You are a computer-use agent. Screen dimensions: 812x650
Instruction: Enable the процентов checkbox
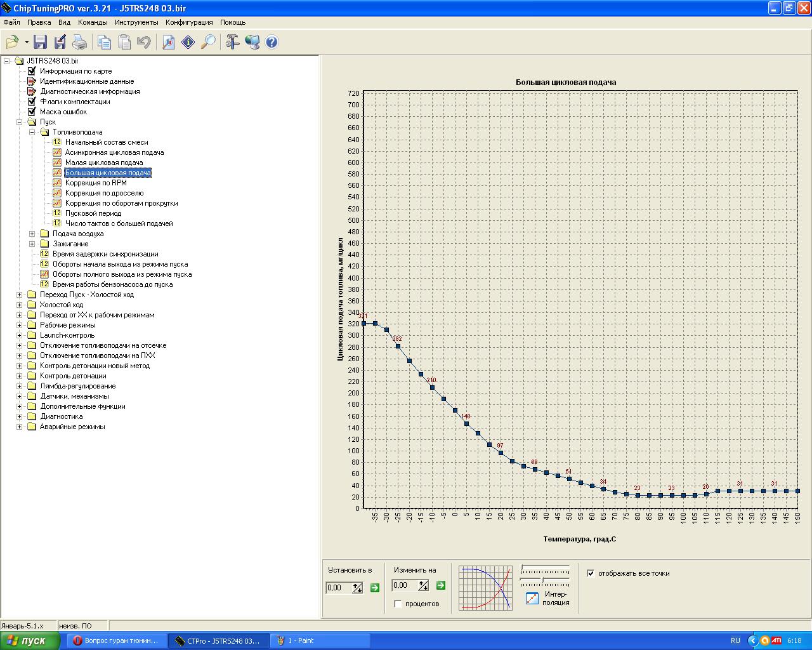pos(398,604)
